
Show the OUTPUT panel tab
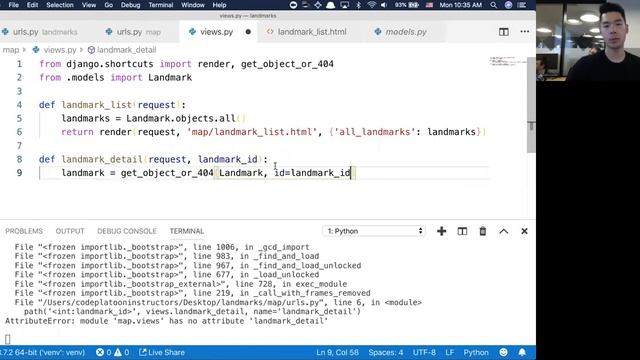pos(70,231)
